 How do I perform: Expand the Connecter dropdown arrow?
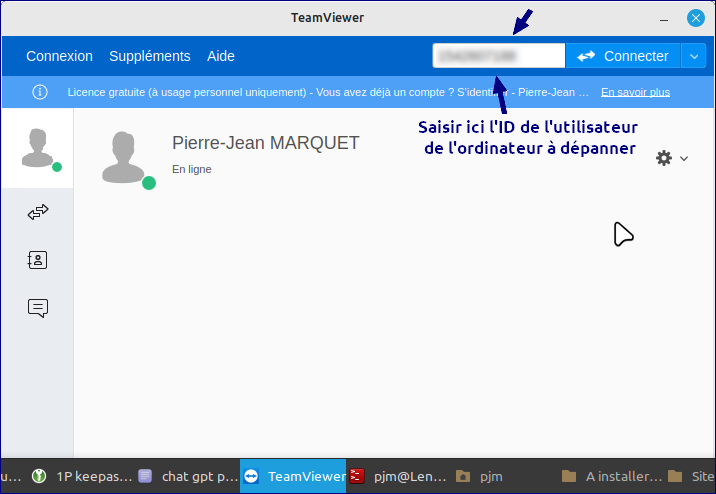pyautogui.click(x=694, y=56)
